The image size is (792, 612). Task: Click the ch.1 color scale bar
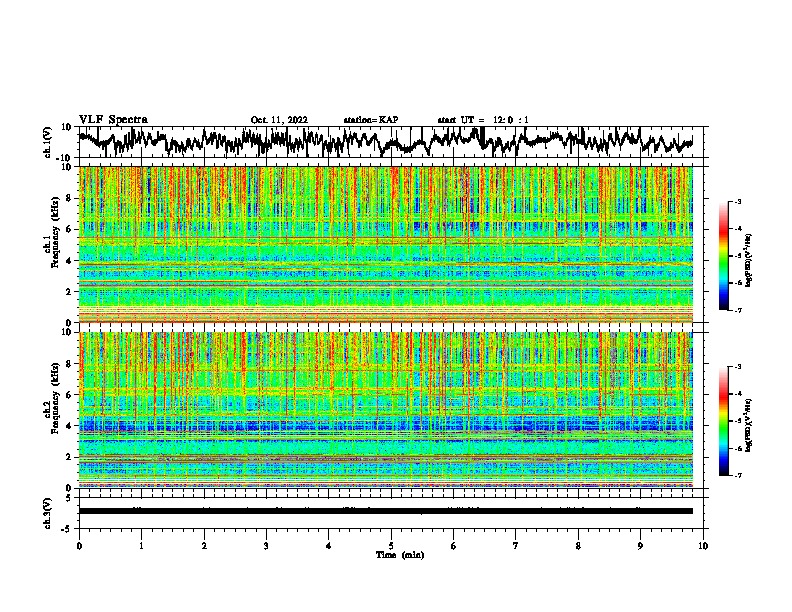click(723, 256)
